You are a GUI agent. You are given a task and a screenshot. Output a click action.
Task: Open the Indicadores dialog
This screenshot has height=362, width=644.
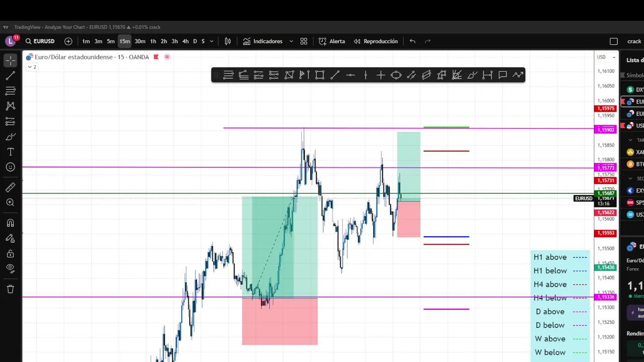[263, 41]
